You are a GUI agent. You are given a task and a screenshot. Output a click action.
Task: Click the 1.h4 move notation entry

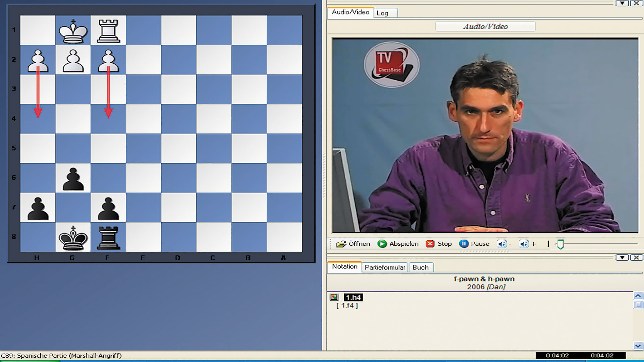pyautogui.click(x=354, y=297)
